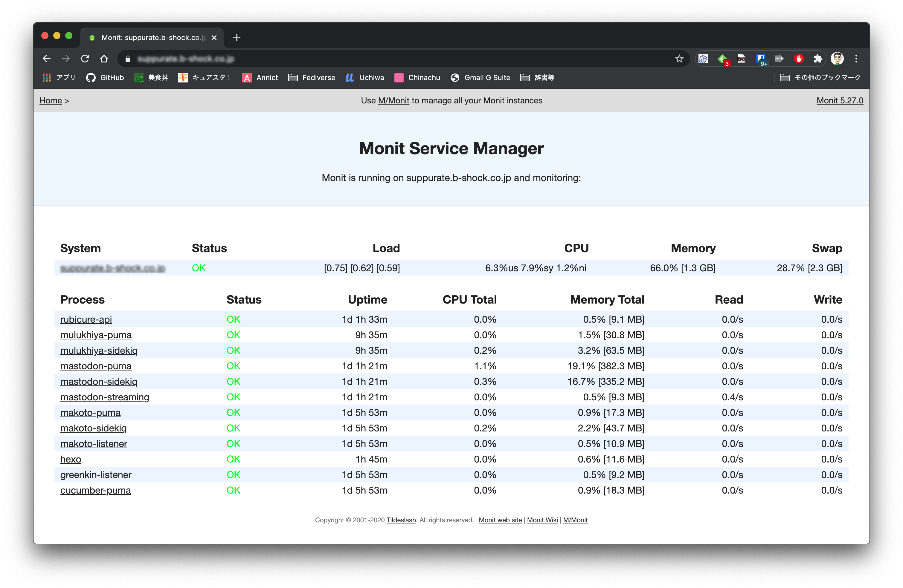
Task: Open the mastodon-sidekiq process link
Action: [99, 381]
